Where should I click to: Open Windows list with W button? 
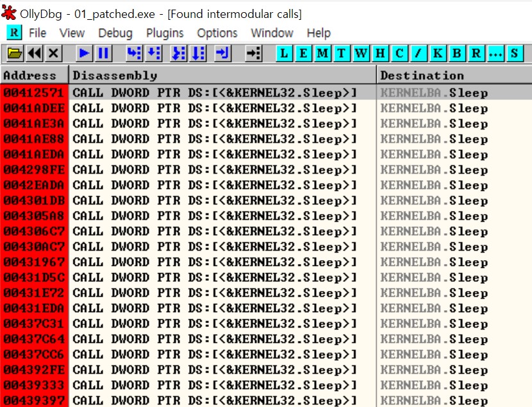(x=361, y=54)
